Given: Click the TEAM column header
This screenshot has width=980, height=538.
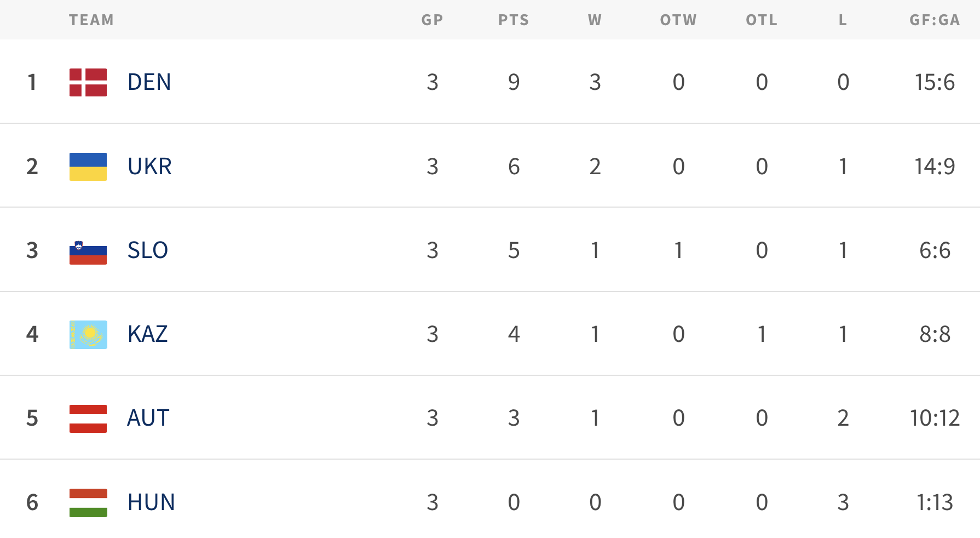Looking at the screenshot, I should (x=91, y=20).
